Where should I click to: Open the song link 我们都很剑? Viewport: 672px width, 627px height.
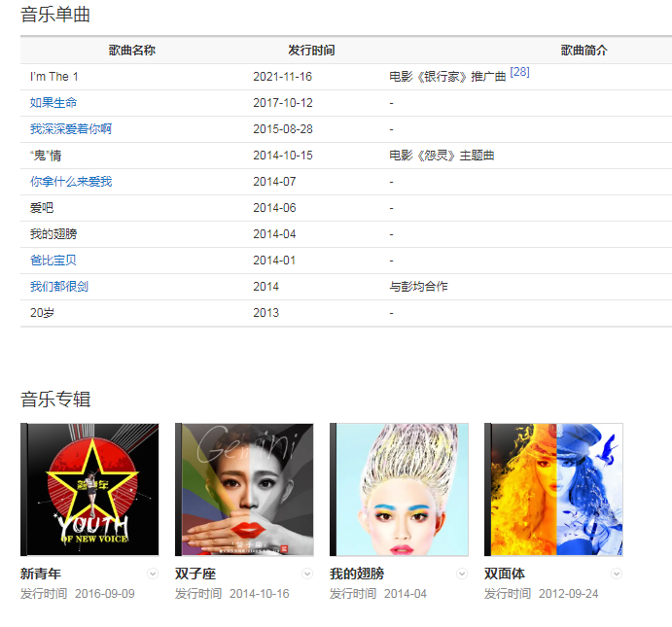coord(59,287)
